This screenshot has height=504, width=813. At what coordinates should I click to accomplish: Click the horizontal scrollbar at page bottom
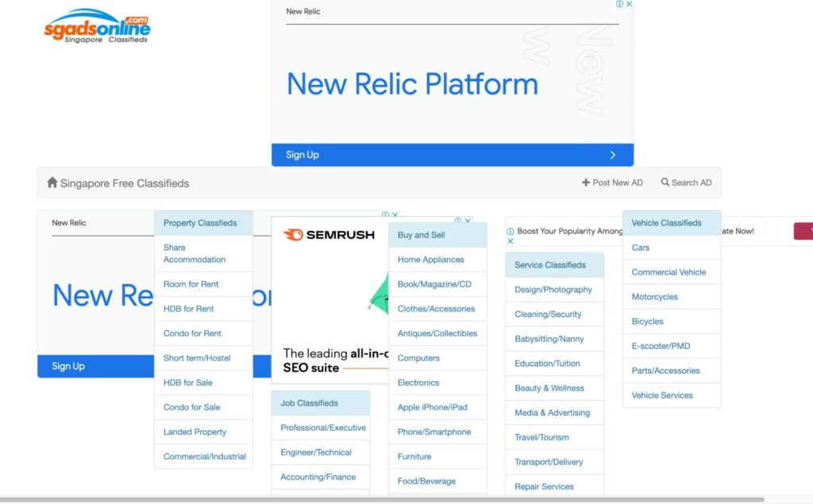point(383,500)
